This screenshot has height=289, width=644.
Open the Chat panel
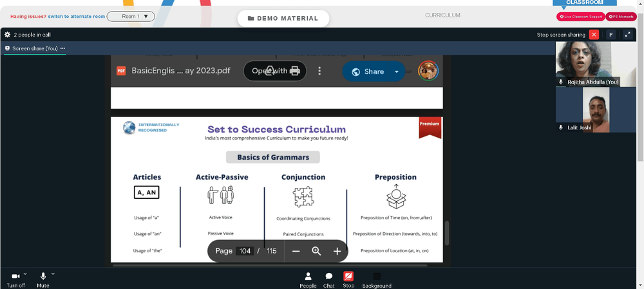tap(328, 280)
